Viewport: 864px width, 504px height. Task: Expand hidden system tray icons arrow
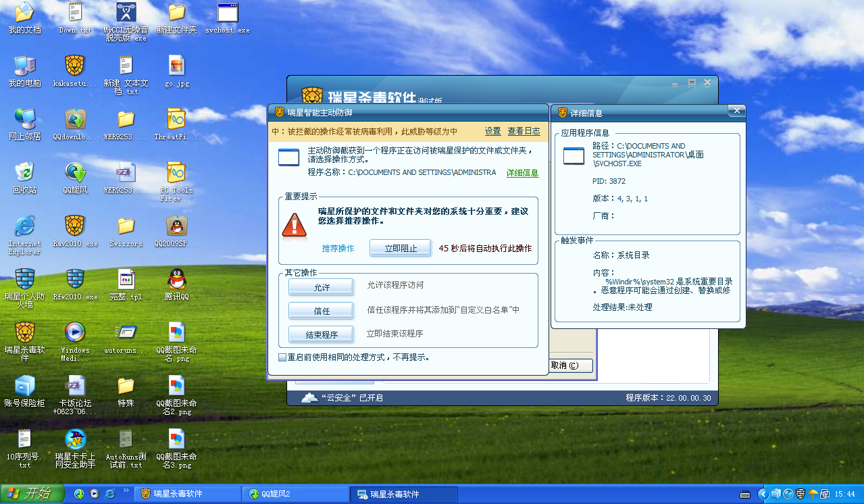[x=762, y=494]
